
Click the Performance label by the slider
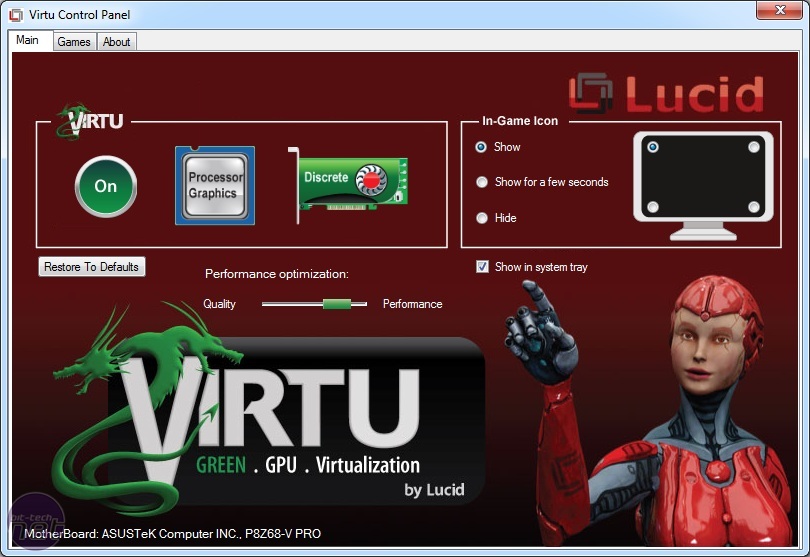pos(412,304)
